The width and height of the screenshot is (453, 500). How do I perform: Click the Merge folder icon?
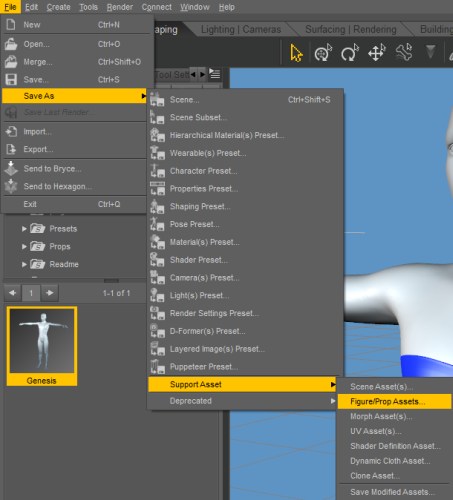(x=11, y=62)
